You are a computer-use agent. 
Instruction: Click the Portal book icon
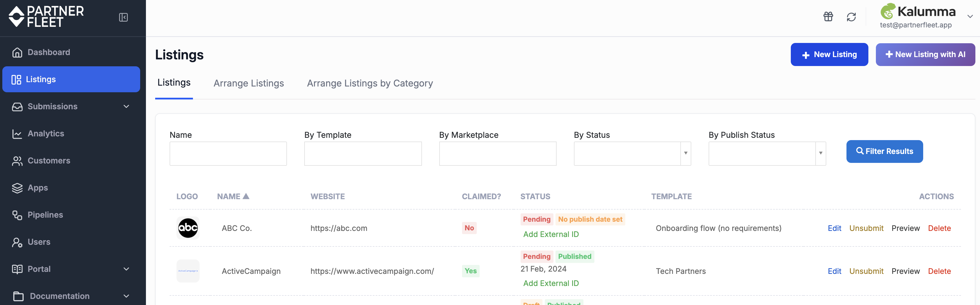tap(17, 269)
